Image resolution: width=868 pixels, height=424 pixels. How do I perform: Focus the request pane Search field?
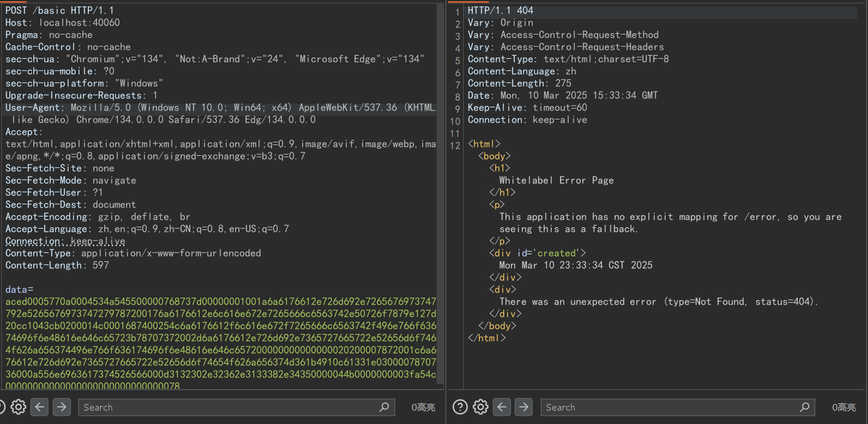click(236, 407)
